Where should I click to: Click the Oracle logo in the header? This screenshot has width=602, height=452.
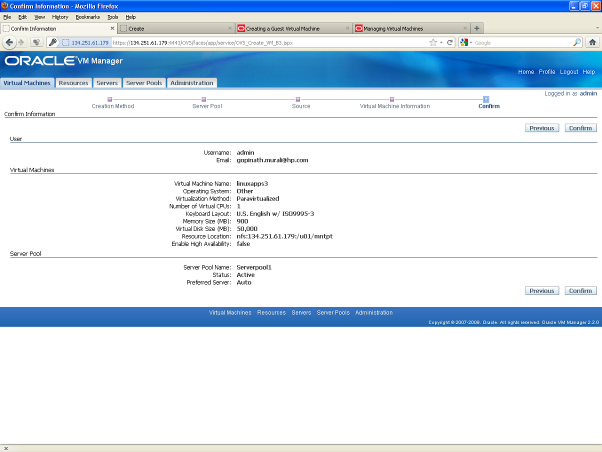[x=40, y=61]
